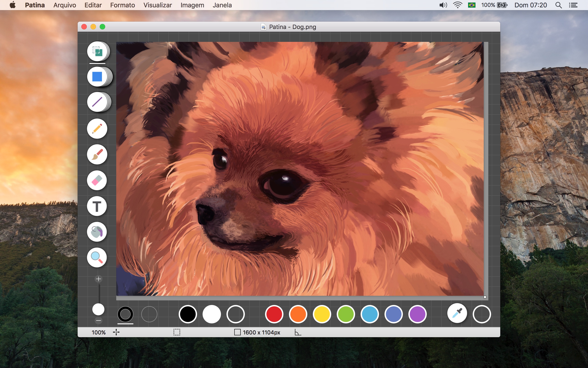
Task: Click the Dom 07:20 clock
Action: pos(531,5)
